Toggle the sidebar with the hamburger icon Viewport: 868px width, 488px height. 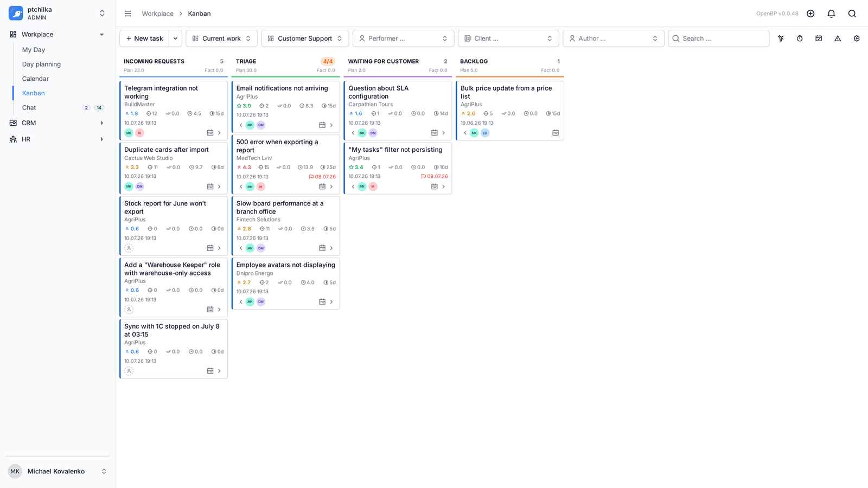128,14
